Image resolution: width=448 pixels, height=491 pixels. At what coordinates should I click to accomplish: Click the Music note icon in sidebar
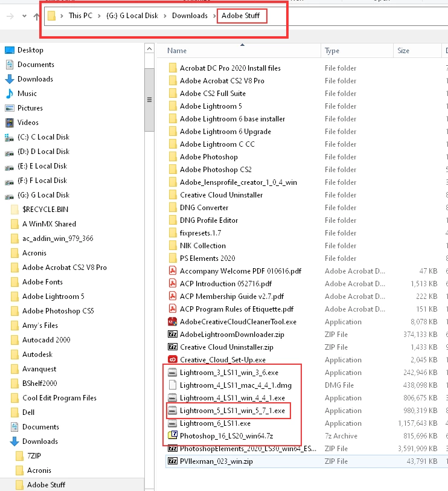10,94
